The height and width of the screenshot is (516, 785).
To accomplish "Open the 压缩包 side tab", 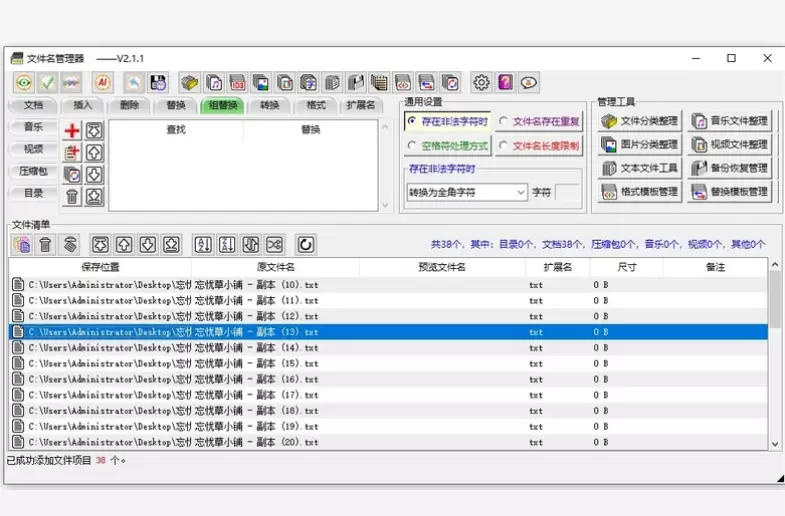I will [34, 171].
